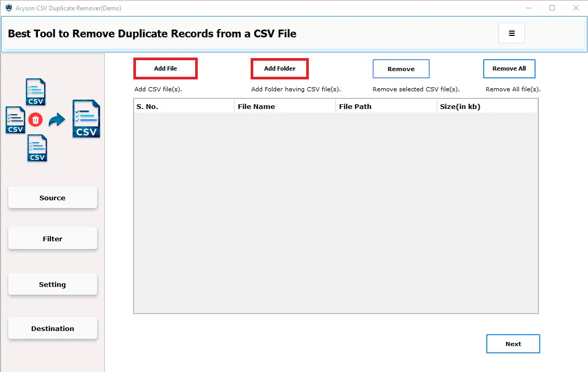Click 'Remove All file(s).' text
This screenshot has height=372, width=588.
[x=513, y=89]
